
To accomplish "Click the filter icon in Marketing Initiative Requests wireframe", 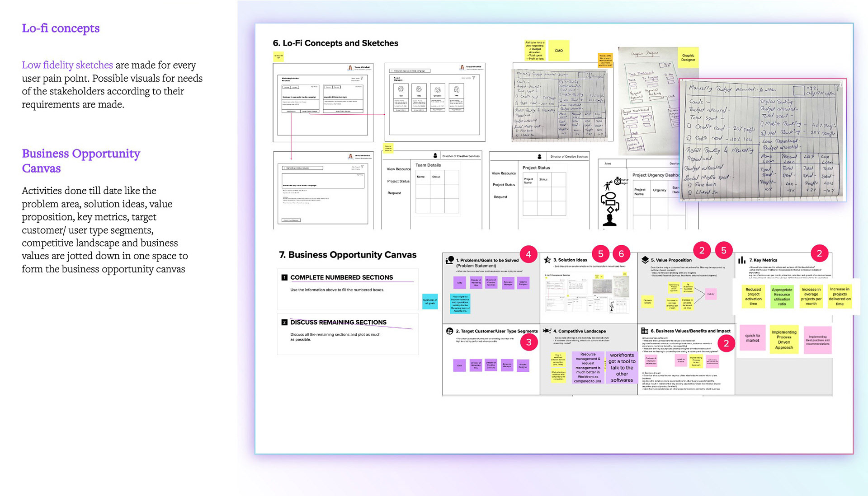I will click(362, 79).
